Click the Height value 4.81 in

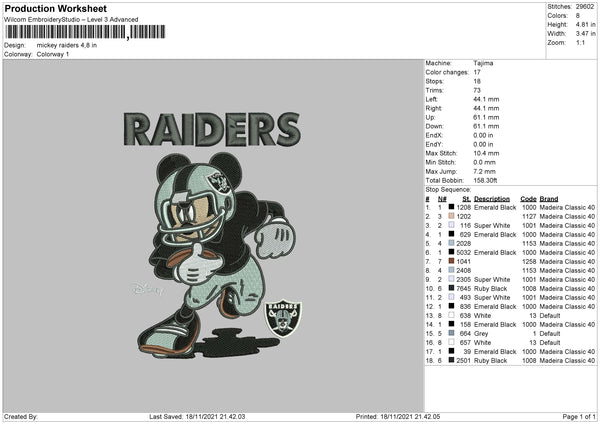pos(585,24)
